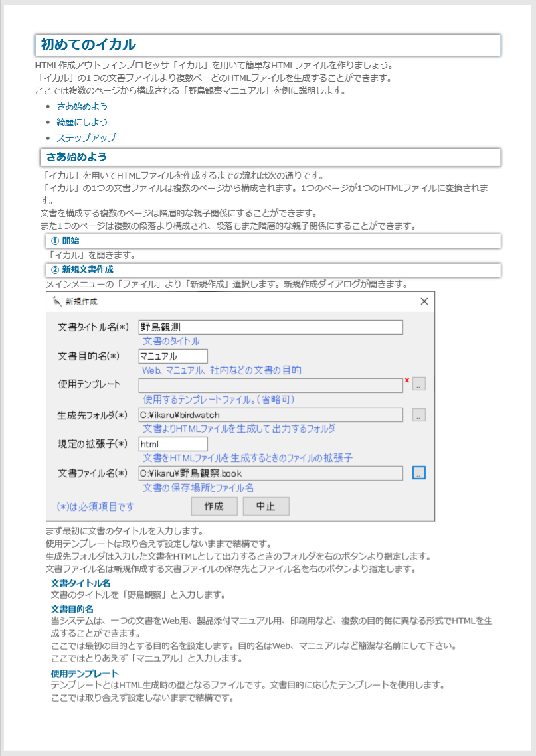The image size is (536, 756).
Task: Follow the 綺麗にしよう link
Action: [82, 122]
